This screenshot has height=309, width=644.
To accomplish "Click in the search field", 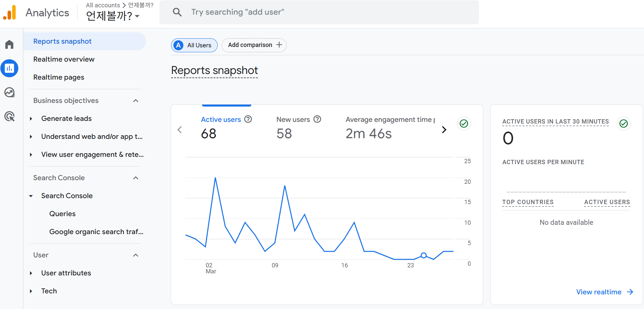I will coord(319,12).
